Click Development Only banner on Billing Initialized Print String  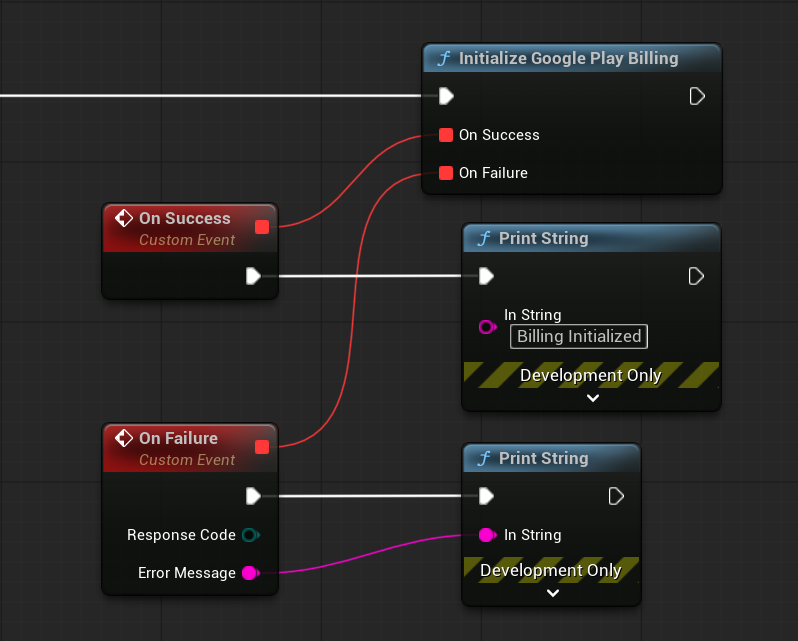pos(591,375)
